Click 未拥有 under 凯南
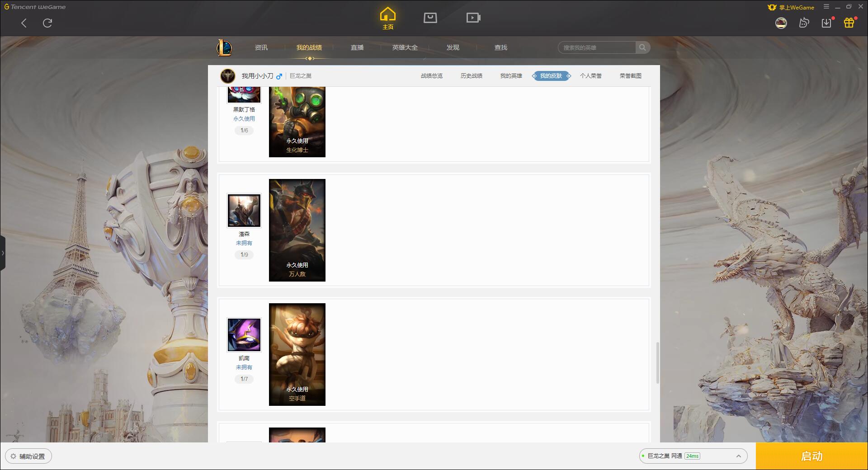868x470 pixels. (244, 367)
